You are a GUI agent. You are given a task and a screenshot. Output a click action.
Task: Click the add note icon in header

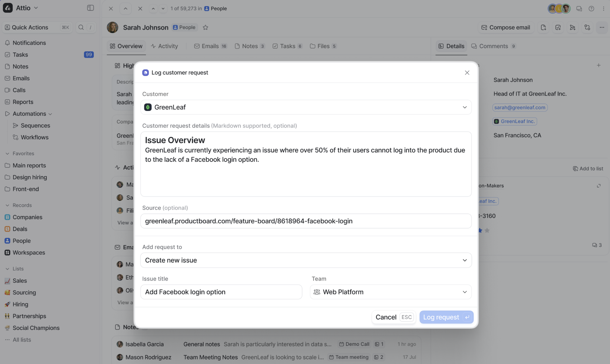click(543, 27)
